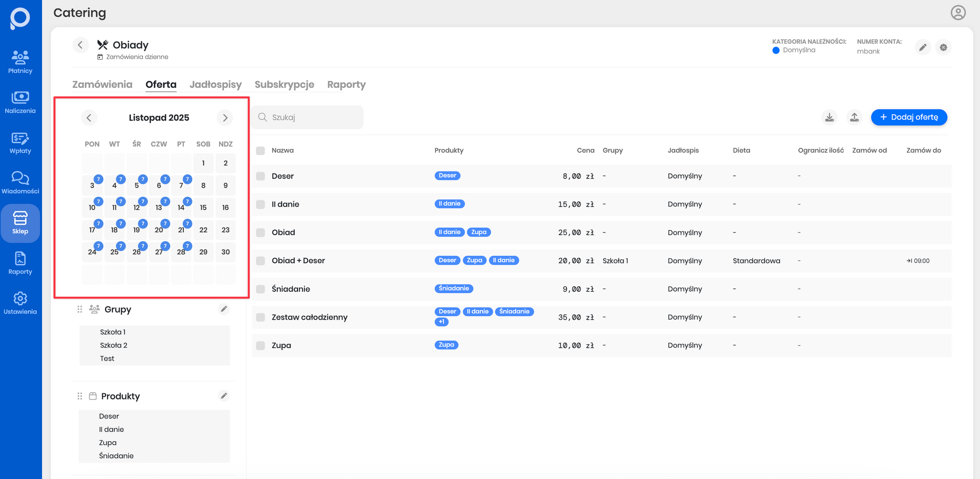Go to Wiadomości in sidebar
Screen dimensions: 980x479
(20, 182)
